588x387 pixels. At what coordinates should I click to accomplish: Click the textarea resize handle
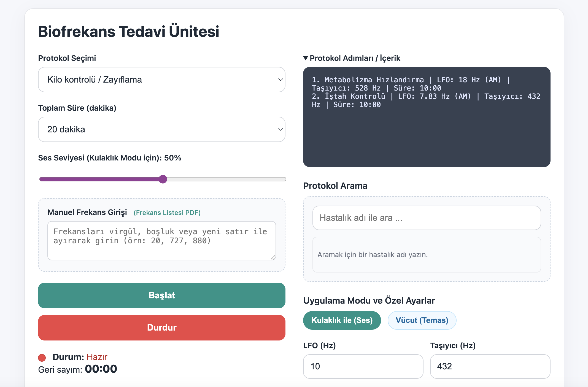pos(273,257)
